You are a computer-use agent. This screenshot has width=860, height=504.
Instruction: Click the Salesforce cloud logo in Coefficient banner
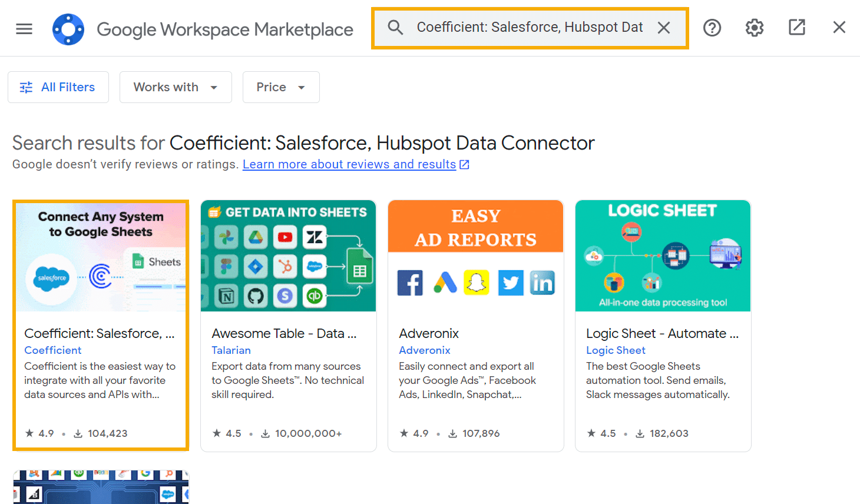click(52, 278)
